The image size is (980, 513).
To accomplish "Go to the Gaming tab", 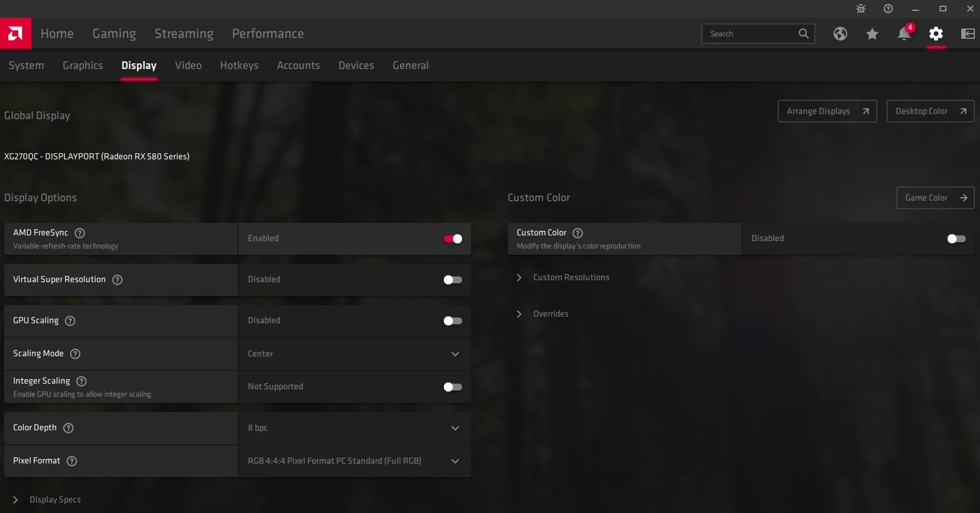I will [114, 34].
